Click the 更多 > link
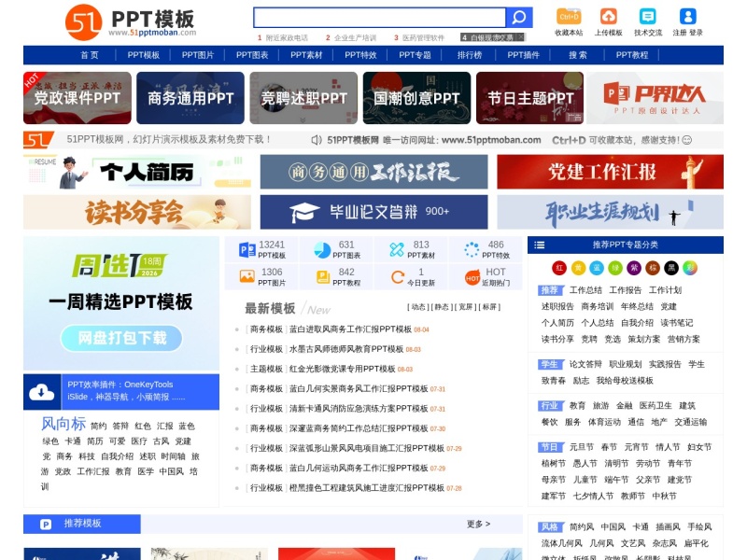This screenshot has width=747, height=560. click(478, 524)
